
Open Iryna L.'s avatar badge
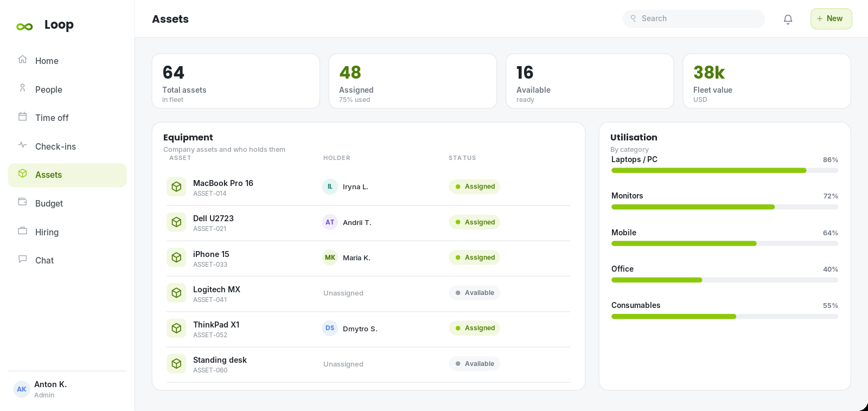pos(330,187)
